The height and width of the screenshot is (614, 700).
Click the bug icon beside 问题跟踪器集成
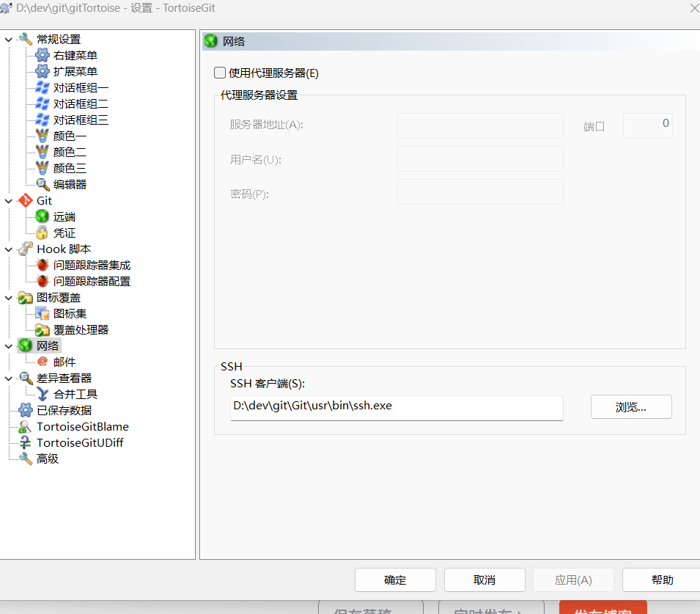pos(43,265)
